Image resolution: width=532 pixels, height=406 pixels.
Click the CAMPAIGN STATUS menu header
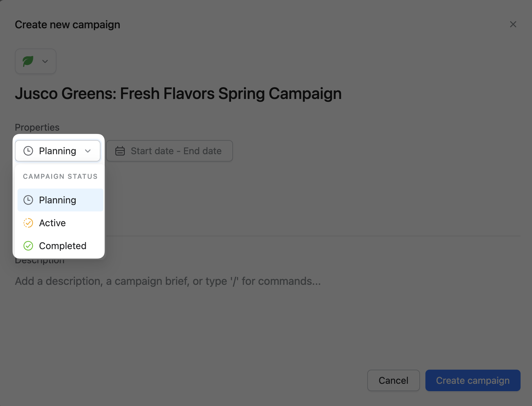click(60, 176)
